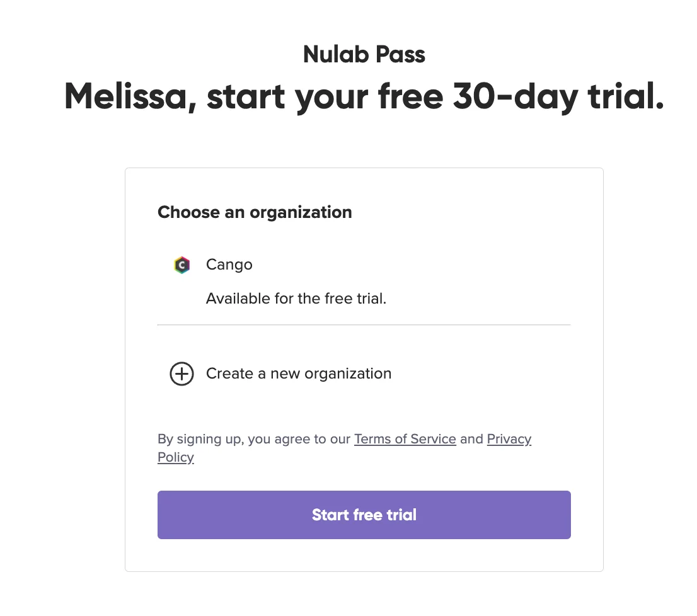Click the circled plus icon
Image resolution: width=697 pixels, height=616 pixels.
(181, 374)
